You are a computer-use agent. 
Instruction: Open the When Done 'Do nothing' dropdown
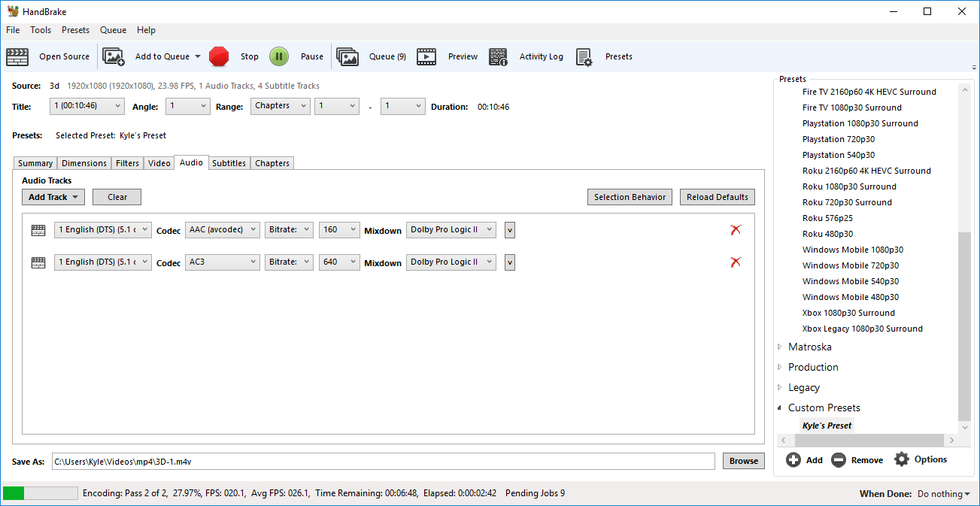pos(944,494)
